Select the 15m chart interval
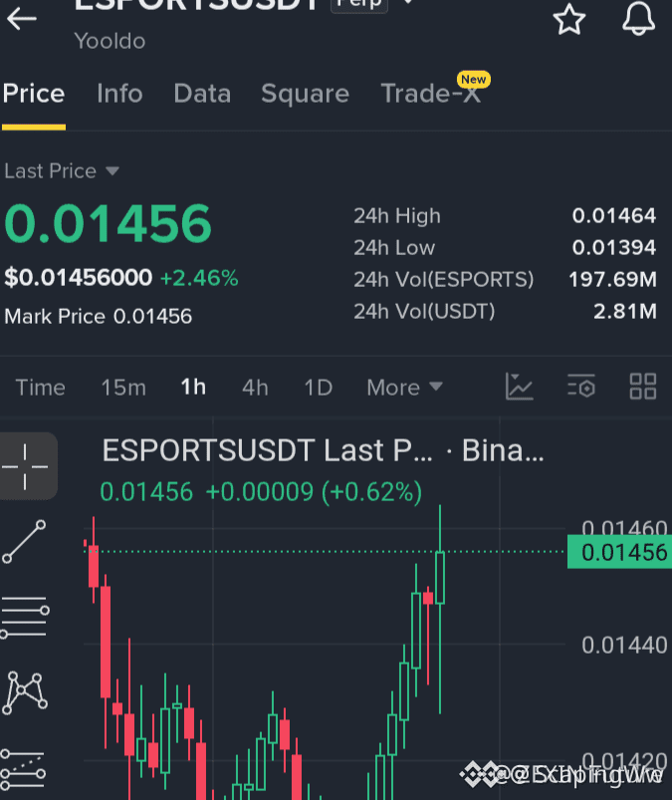This screenshot has height=800, width=672. (x=123, y=388)
